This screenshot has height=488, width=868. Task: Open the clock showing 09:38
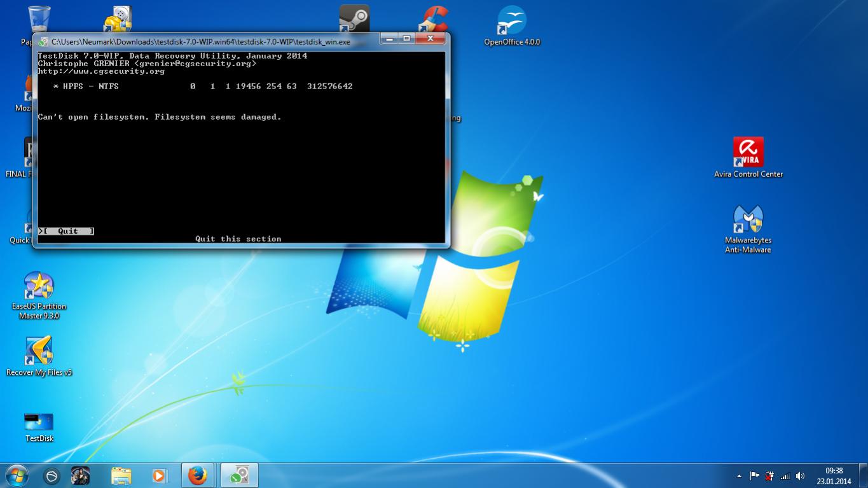[x=834, y=476]
